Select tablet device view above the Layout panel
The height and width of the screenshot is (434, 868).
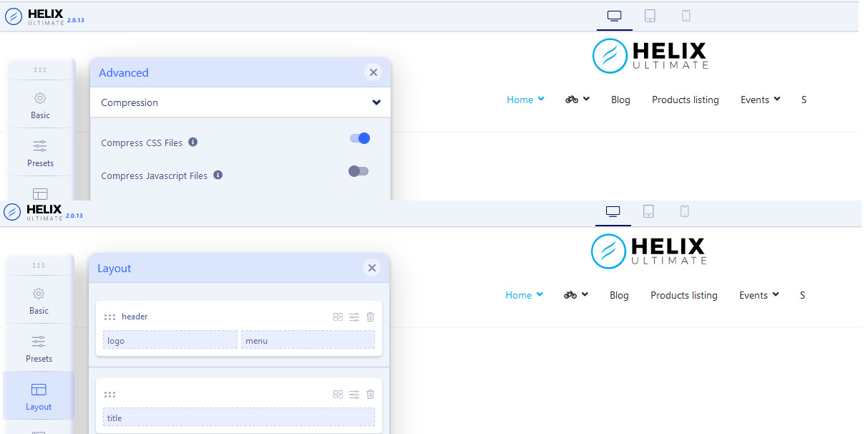pos(648,211)
